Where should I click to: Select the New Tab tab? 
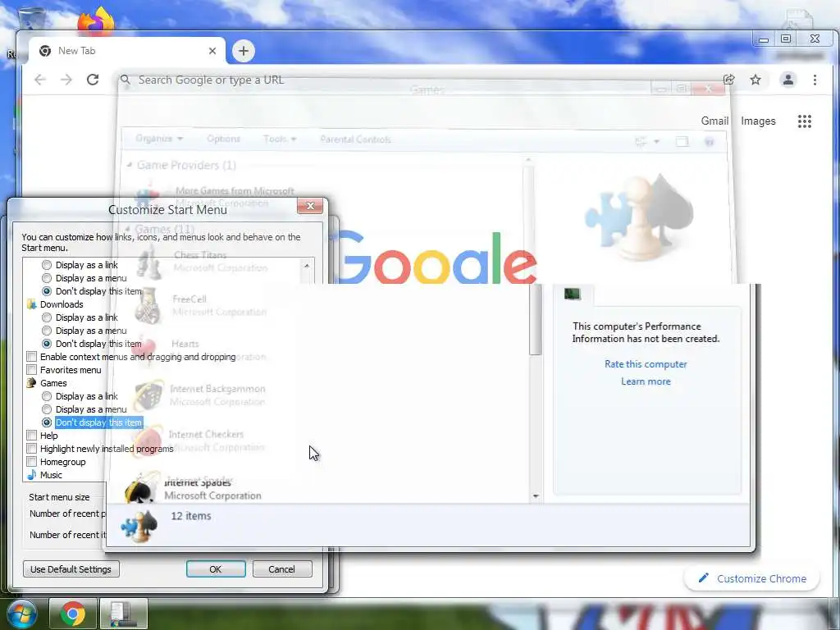click(126, 51)
